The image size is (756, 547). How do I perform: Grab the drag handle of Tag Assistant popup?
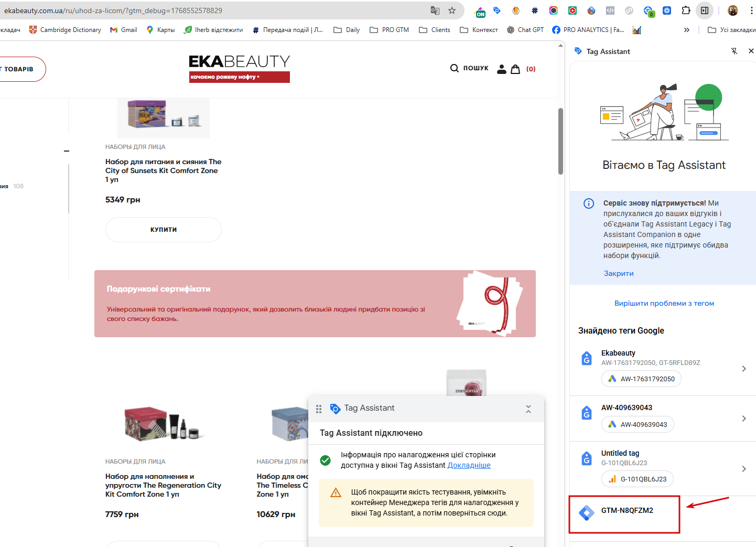[x=319, y=409]
